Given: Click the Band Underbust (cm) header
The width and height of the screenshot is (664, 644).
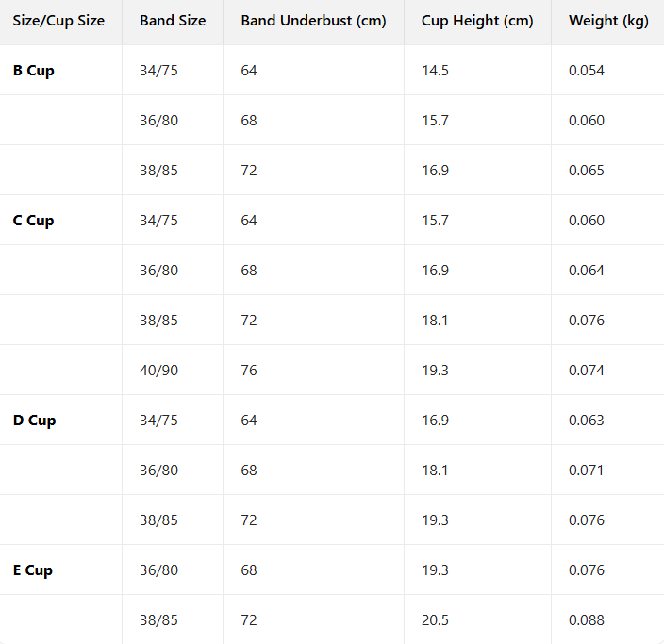Looking at the screenshot, I should [x=313, y=21].
